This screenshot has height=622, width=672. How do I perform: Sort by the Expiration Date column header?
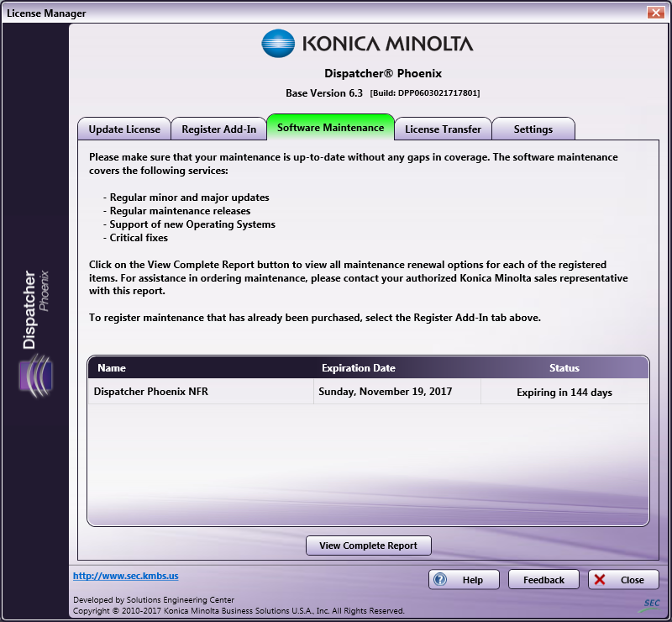359,367
